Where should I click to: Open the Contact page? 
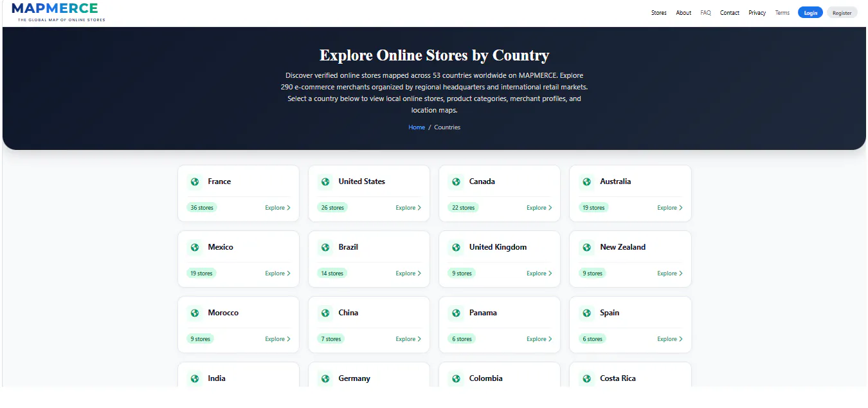730,13
